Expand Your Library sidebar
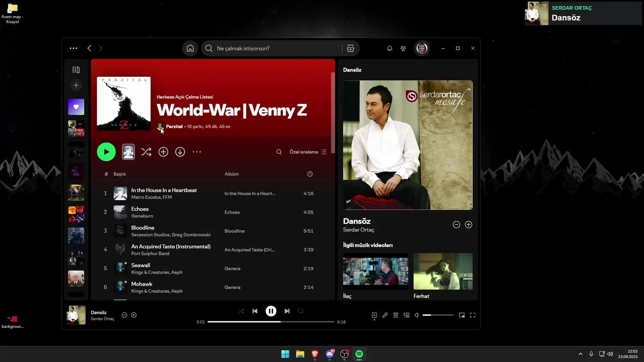 click(x=76, y=70)
